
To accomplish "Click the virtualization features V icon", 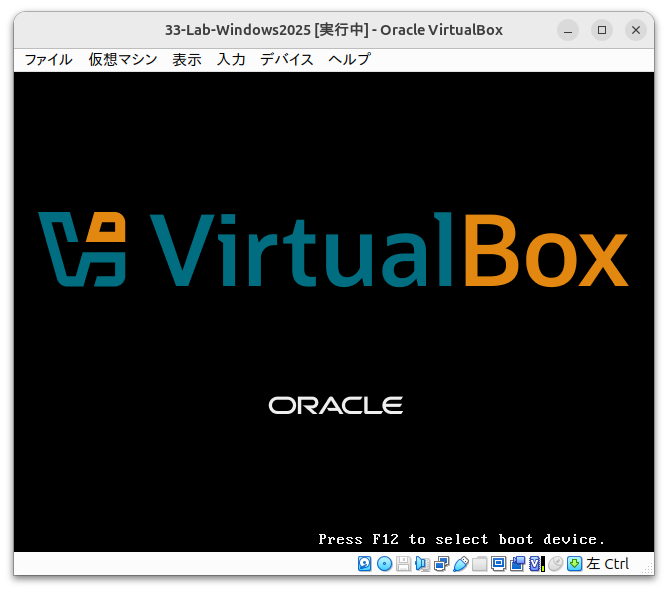I will coord(536,564).
